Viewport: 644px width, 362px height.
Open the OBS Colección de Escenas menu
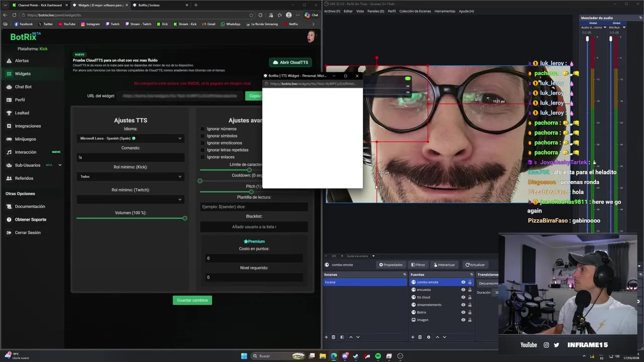click(415, 11)
